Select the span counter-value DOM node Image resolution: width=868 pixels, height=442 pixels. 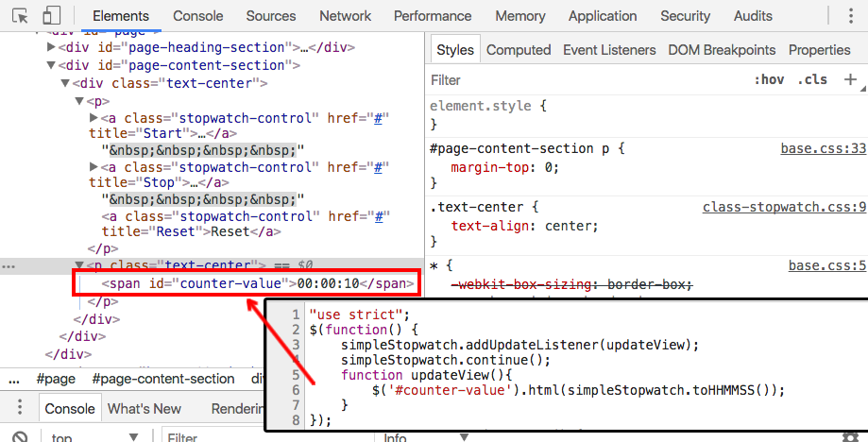click(x=258, y=283)
